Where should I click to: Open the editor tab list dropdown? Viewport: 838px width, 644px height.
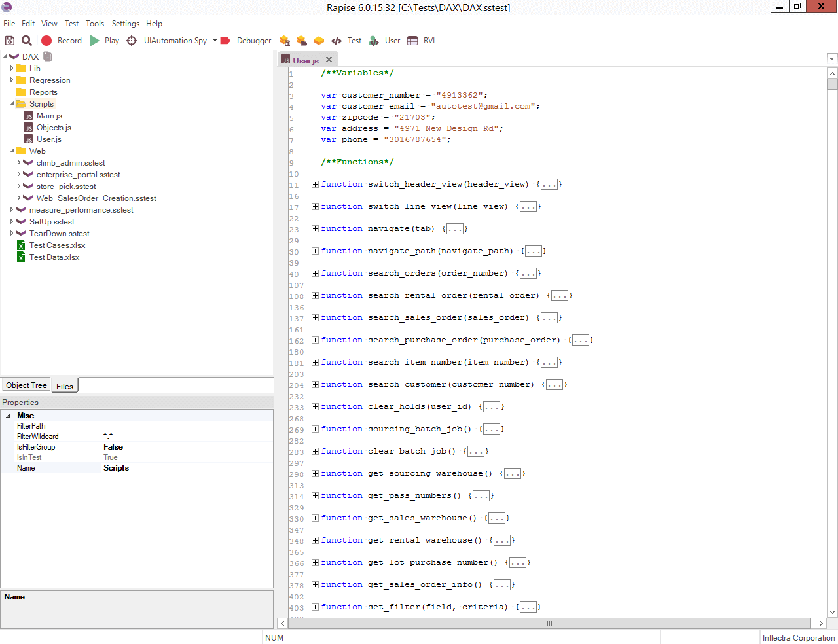tap(832, 59)
